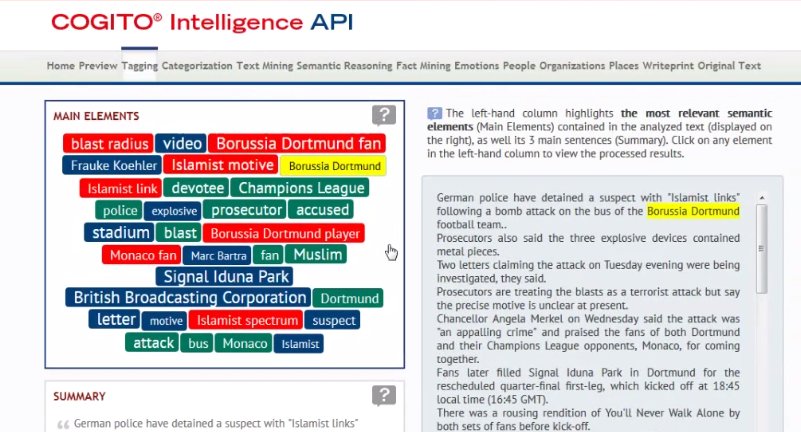Click the 'SUMMARY' heading
The width and height of the screenshot is (801, 432).
coord(79,397)
